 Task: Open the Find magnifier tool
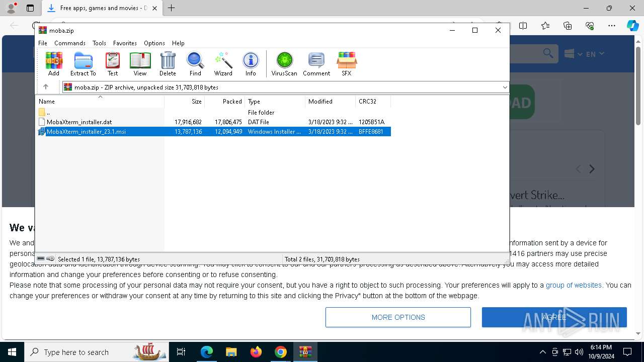(x=195, y=64)
